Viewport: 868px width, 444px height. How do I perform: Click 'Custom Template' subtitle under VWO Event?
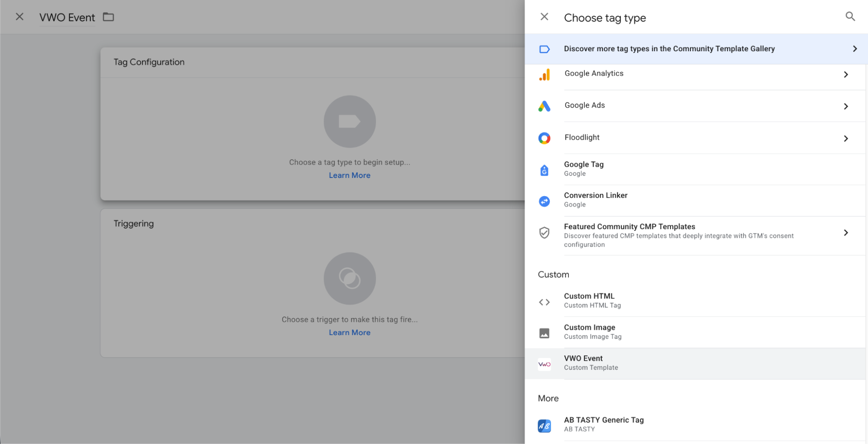(x=591, y=368)
